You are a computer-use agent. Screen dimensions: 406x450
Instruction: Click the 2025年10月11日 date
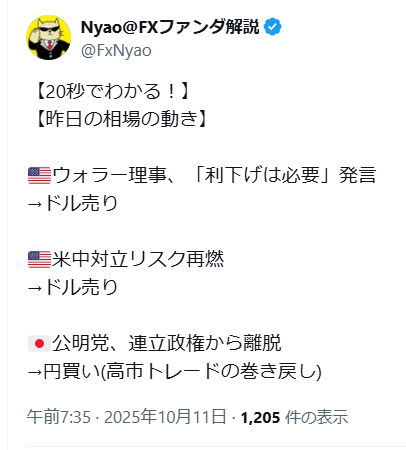click(x=165, y=417)
